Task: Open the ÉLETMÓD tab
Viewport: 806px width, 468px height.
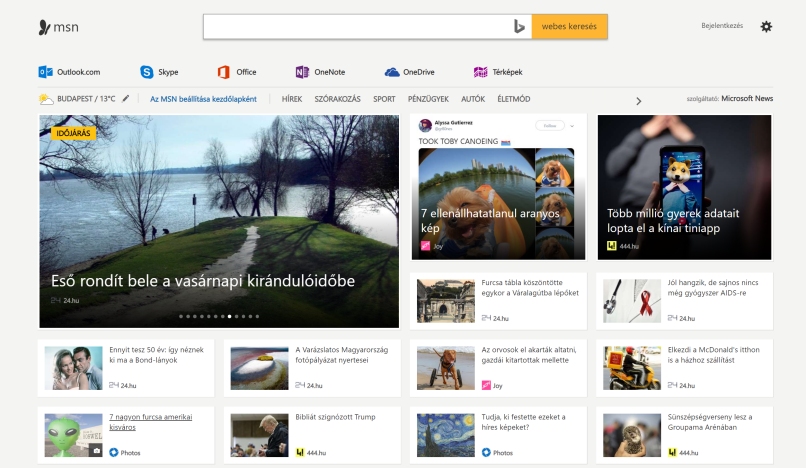Action: tap(514, 99)
